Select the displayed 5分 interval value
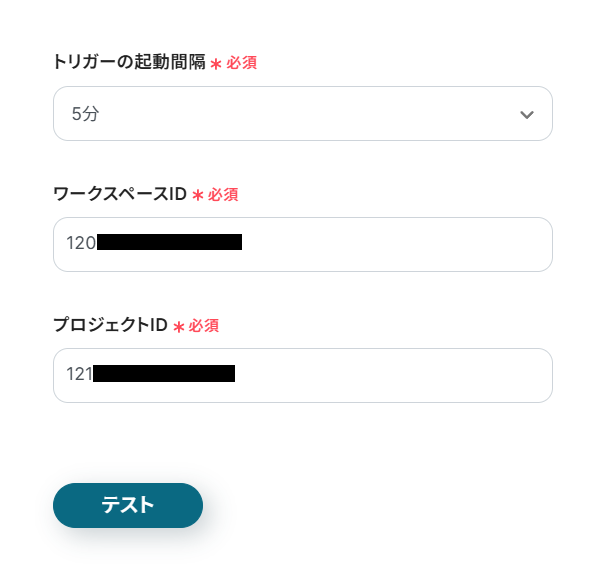This screenshot has width=611, height=569. (x=85, y=114)
